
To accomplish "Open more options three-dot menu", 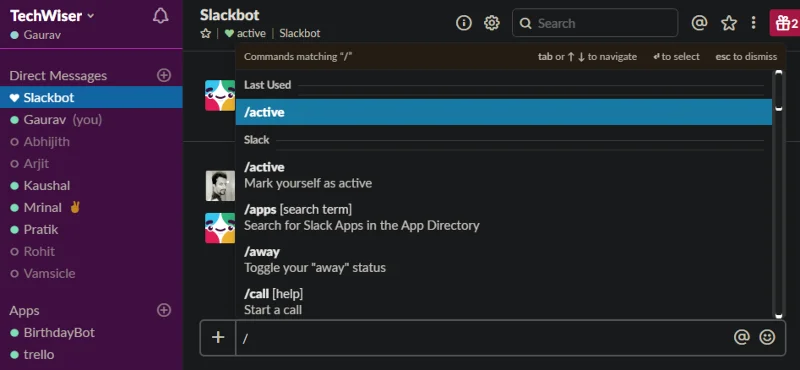I will (x=754, y=23).
